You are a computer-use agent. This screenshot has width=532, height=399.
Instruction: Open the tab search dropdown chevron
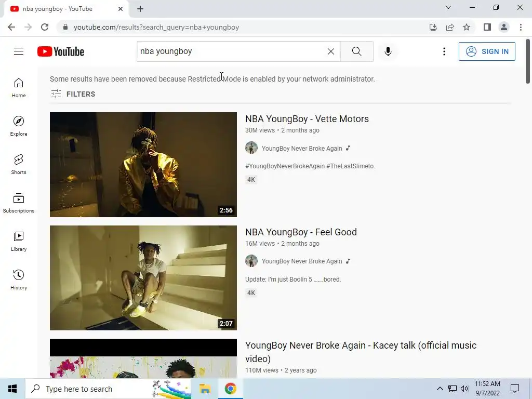[x=448, y=7]
